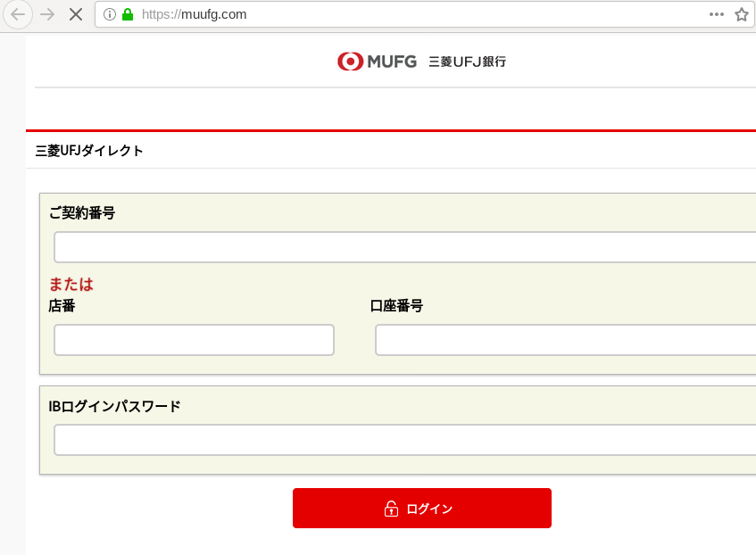Go back using the browser back arrow
The width and height of the screenshot is (756, 555).
18,14
